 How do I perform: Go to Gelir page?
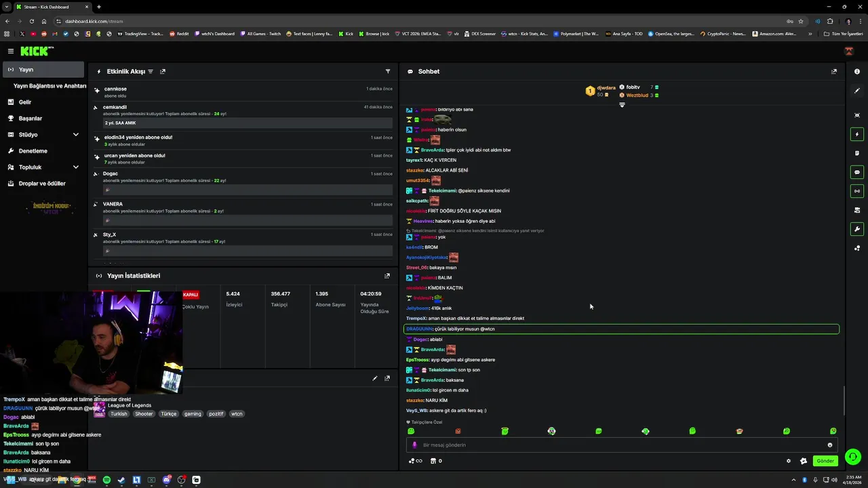pyautogui.click(x=43, y=102)
